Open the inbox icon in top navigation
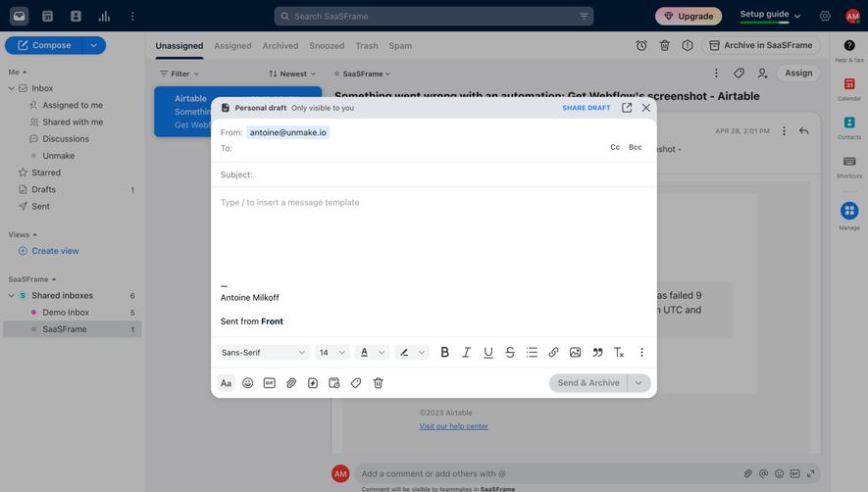868x492 pixels. coord(19,16)
